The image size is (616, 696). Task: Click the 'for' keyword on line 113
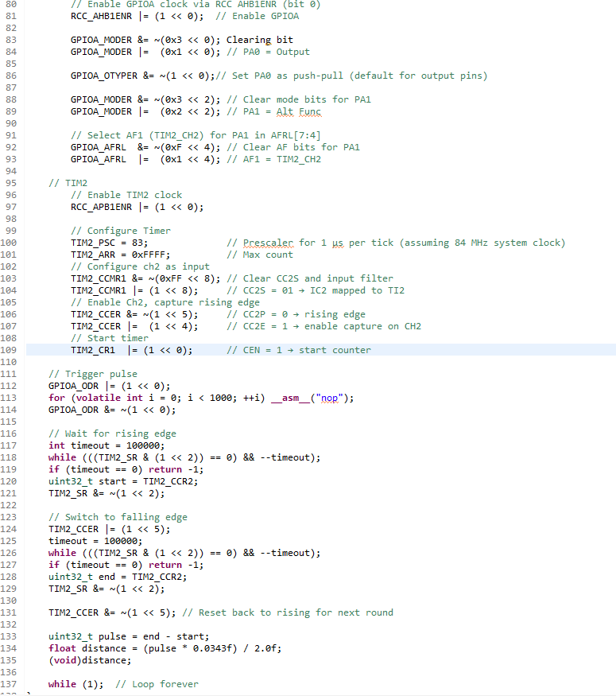click(x=56, y=398)
